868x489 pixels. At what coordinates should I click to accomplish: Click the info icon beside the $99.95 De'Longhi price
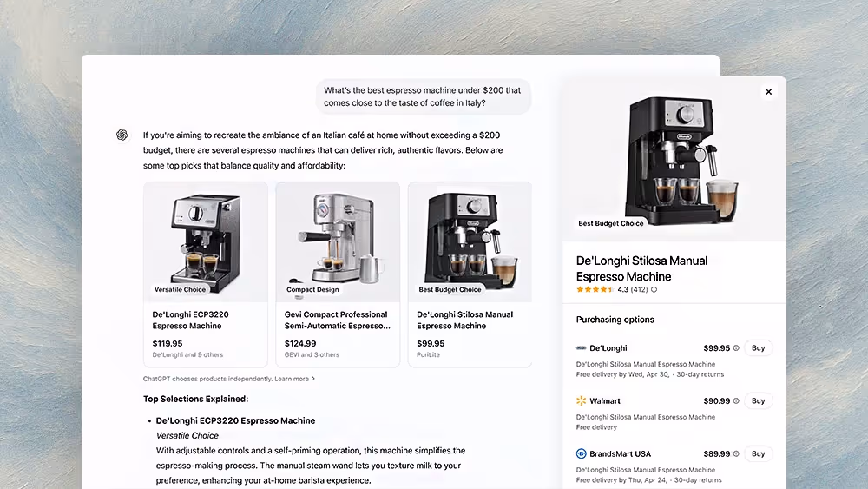pos(736,348)
